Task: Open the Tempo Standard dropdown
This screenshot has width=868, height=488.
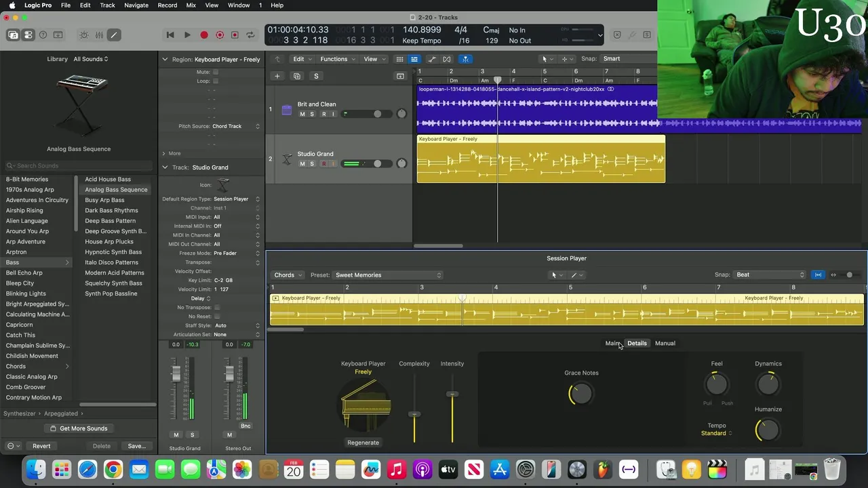Action: pos(717,433)
